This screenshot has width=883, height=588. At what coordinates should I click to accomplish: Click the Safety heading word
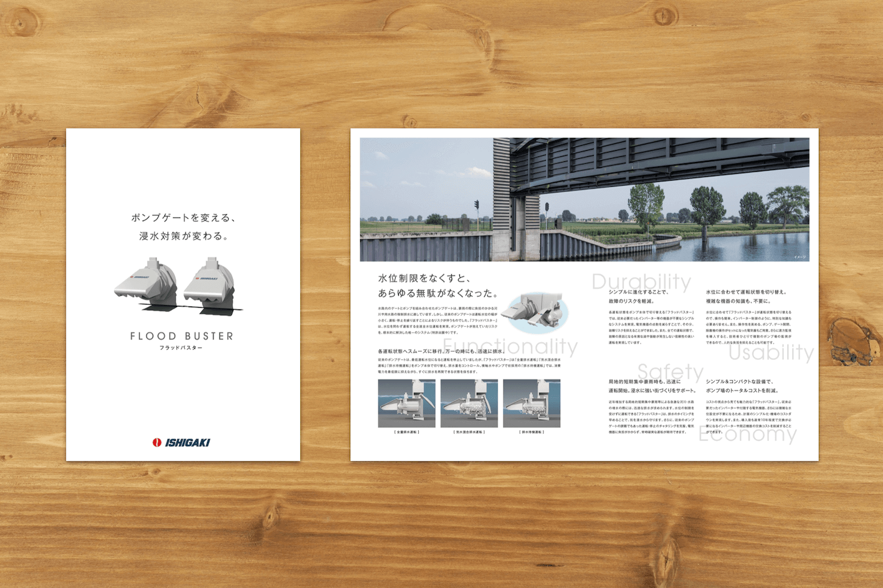point(671,372)
